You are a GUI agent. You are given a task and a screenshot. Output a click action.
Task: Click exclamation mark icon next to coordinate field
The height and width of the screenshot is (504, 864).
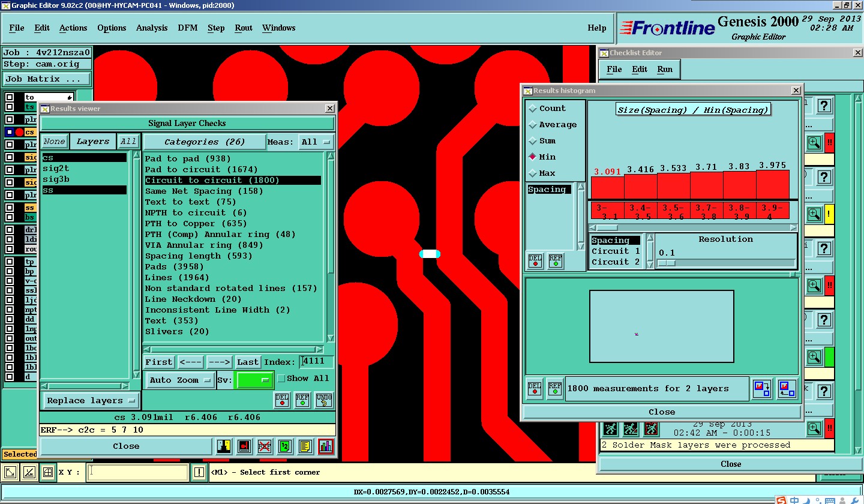(x=199, y=472)
